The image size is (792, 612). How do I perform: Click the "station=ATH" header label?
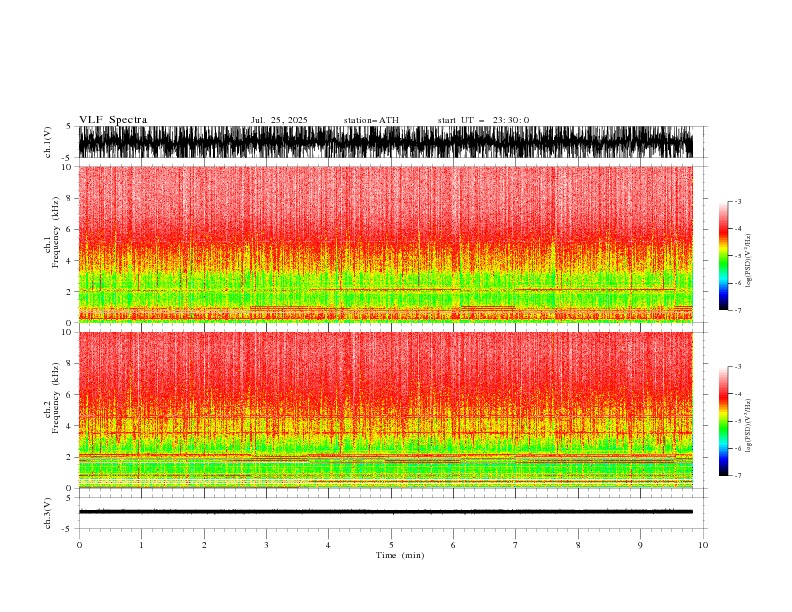click(x=371, y=120)
